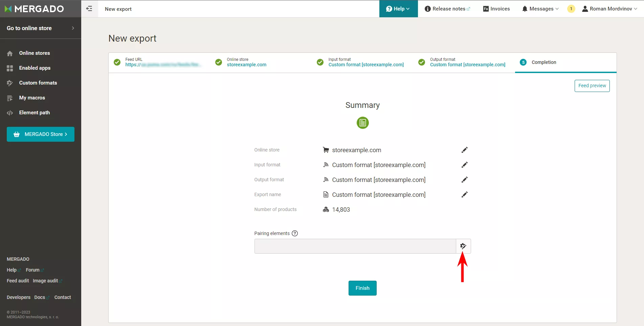Click the Finish button

(362, 288)
